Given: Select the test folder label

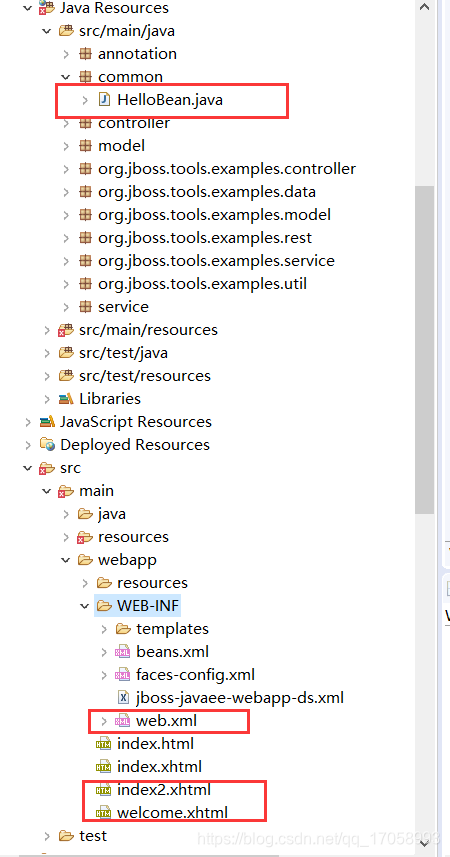Looking at the screenshot, I should pos(93,836).
